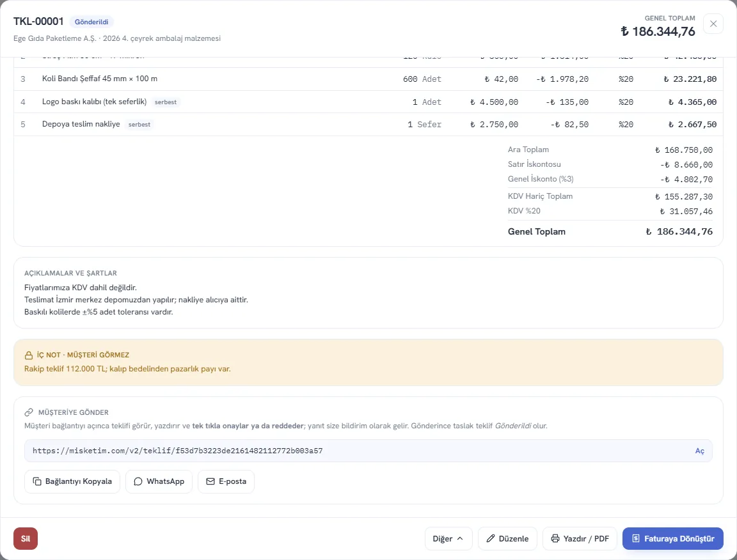
Task: Convert quote using Faturaya Dönüştür
Action: pos(672,539)
